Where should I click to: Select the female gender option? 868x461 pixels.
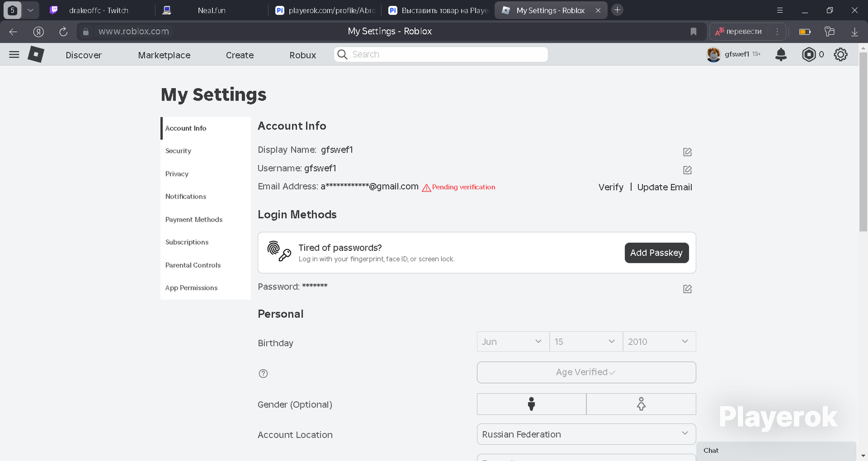(x=641, y=404)
